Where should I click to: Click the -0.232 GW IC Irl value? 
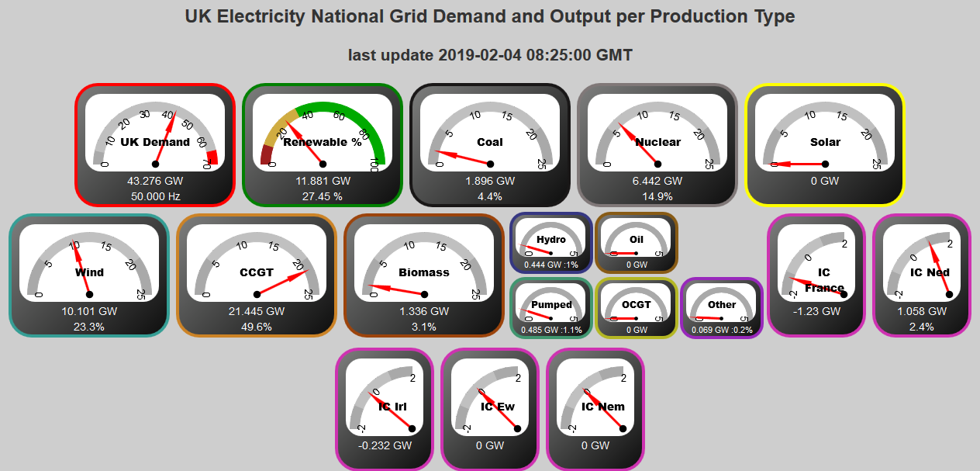point(385,445)
